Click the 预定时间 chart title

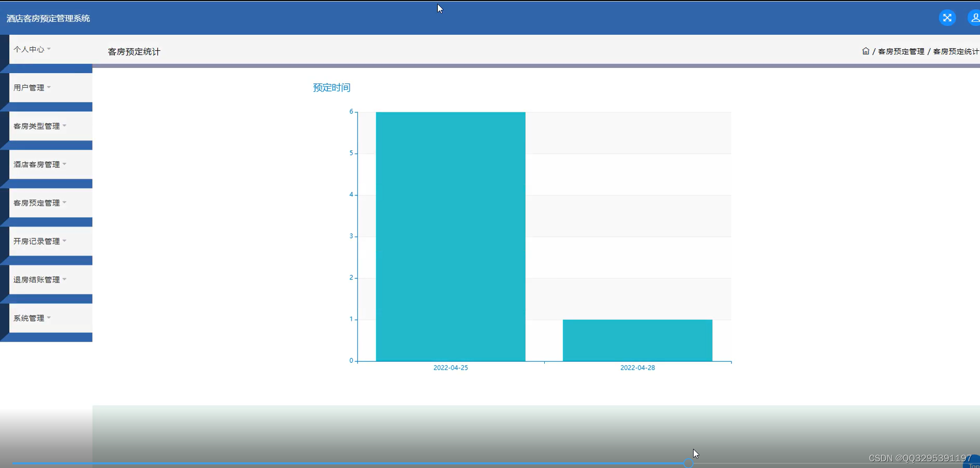[x=332, y=88]
